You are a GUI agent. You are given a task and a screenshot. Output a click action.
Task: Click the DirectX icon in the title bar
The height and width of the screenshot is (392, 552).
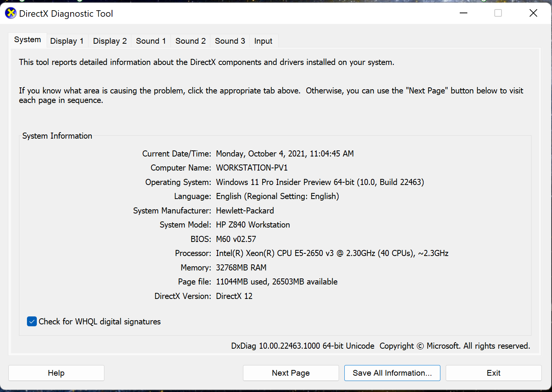coord(11,13)
